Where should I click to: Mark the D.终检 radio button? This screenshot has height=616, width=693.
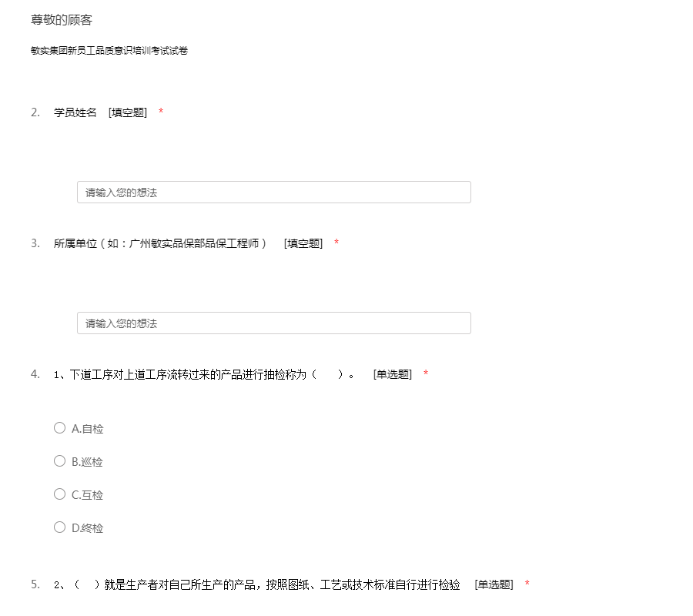[59, 527]
